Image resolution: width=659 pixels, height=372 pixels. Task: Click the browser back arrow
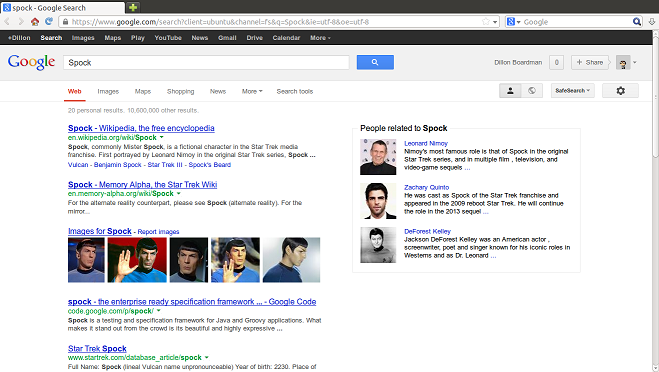pos(8,21)
